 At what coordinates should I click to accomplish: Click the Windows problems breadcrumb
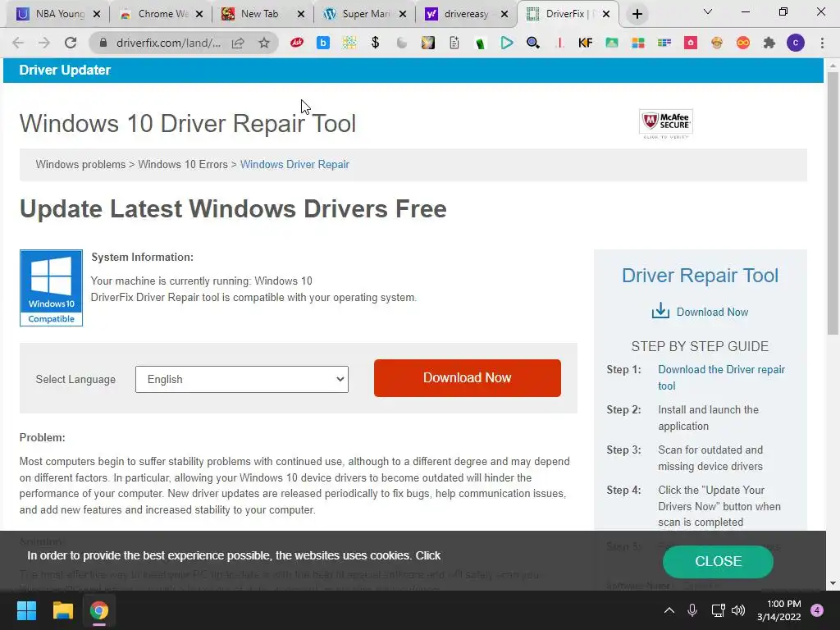80,164
